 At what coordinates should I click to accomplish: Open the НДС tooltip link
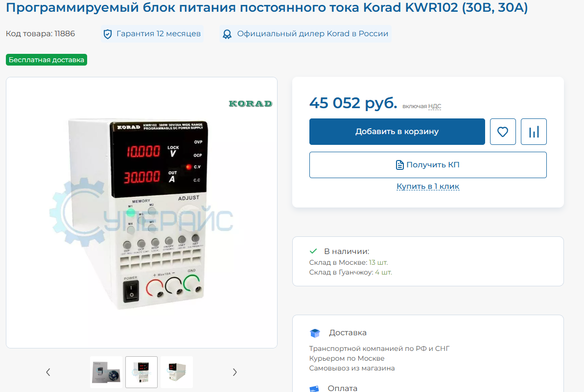435,107
